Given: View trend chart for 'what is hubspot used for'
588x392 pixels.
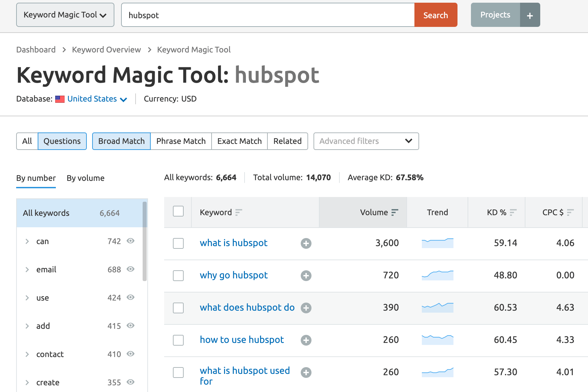Looking at the screenshot, I should 437,372.
